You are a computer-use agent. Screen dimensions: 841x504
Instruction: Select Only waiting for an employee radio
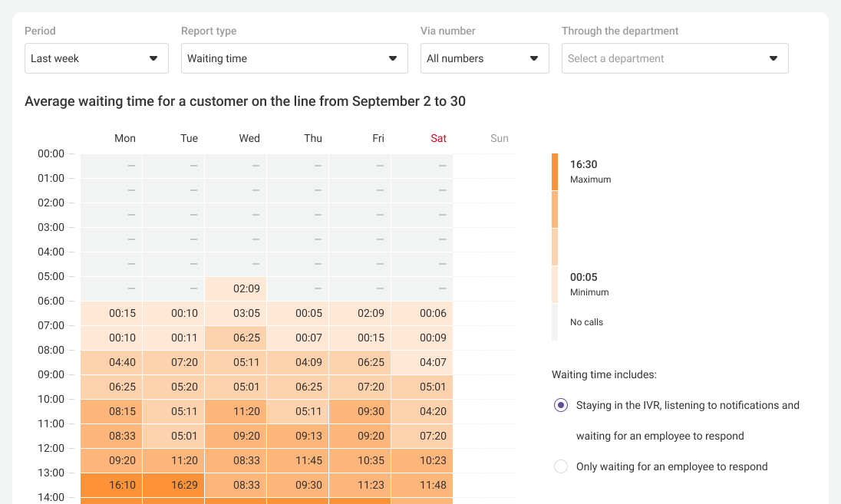561,466
